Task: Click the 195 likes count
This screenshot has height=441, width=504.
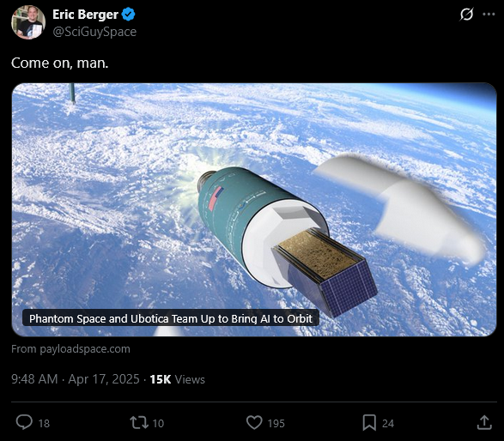Action: 276,423
